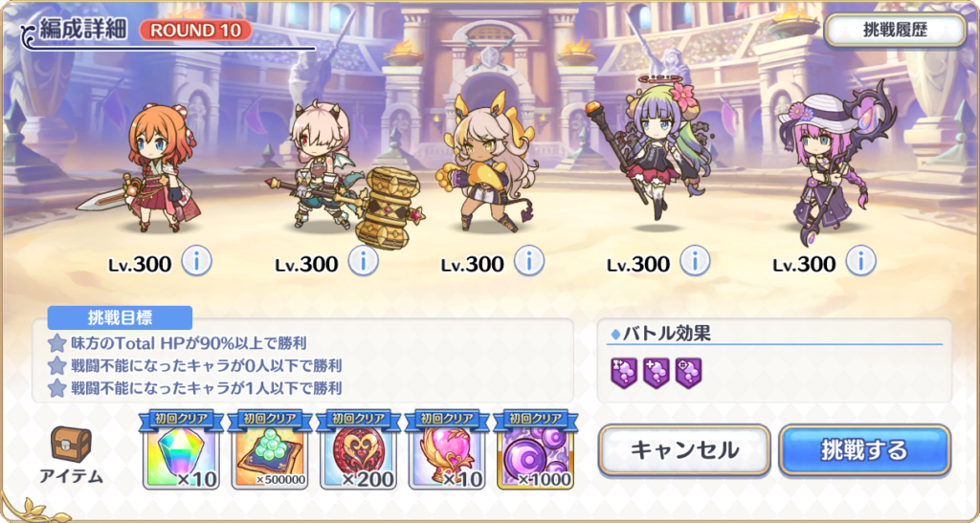Select the purple coins ×1000 reward
This screenshot has width=980, height=523.
click(536, 450)
